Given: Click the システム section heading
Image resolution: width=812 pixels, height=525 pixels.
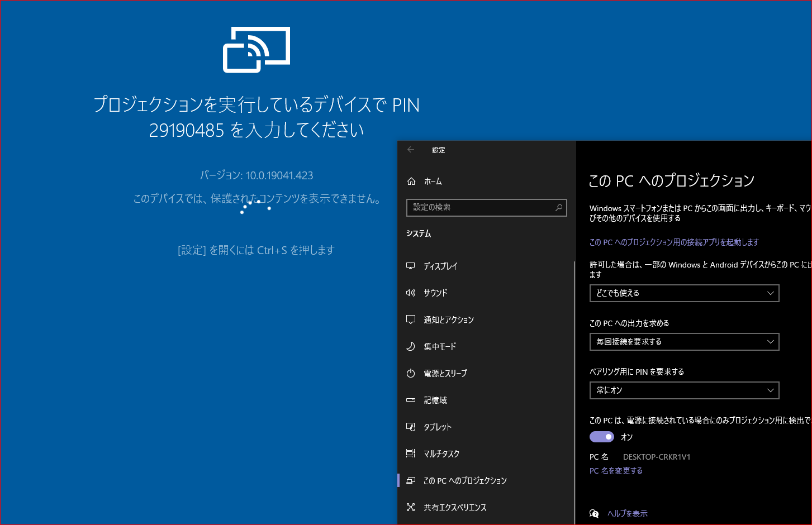Looking at the screenshot, I should click(x=419, y=233).
